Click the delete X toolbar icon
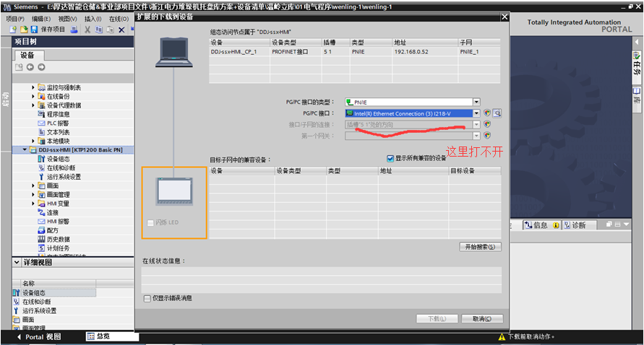This screenshot has height=345, width=644. click(x=121, y=30)
